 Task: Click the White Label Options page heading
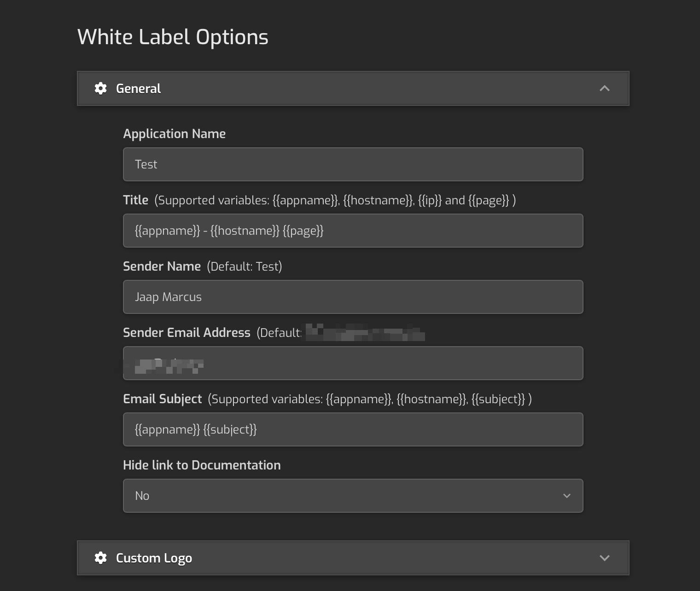[x=173, y=37]
